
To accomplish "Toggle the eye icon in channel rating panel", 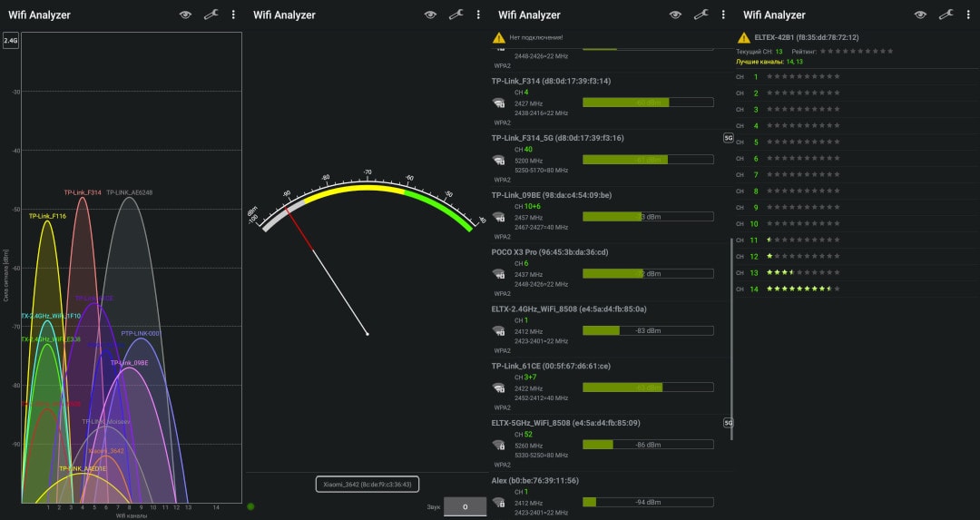I will (920, 15).
